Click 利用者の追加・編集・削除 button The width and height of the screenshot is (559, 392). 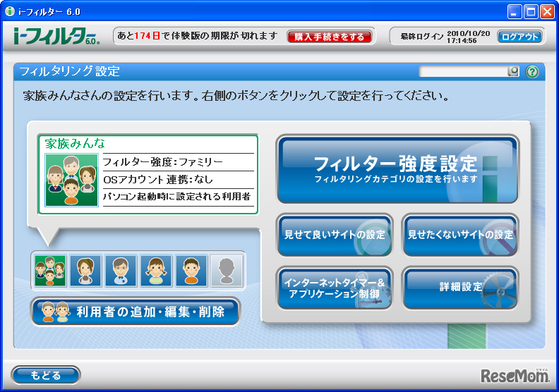point(136,312)
